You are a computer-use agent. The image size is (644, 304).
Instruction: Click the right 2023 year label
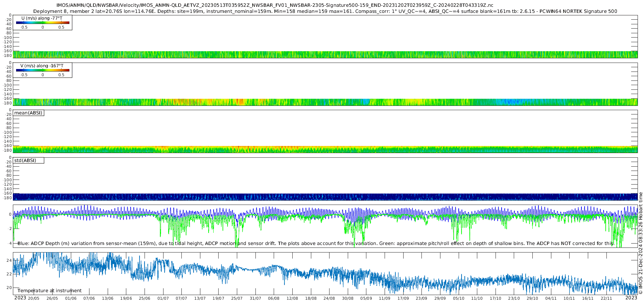[x=631, y=298]
